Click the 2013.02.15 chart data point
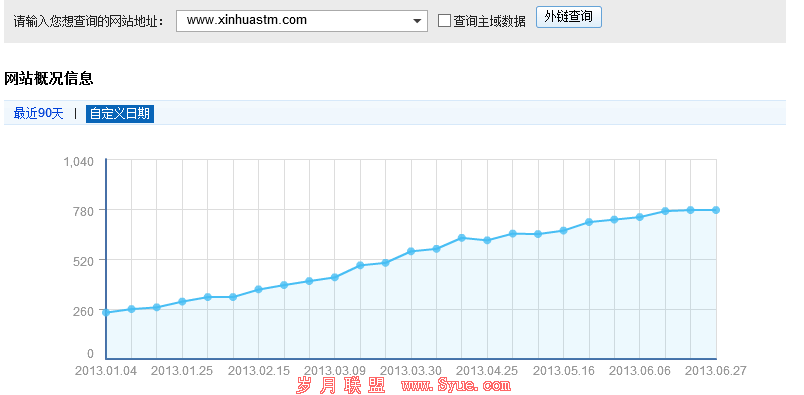The width and height of the screenshot is (804, 395). tap(258, 289)
